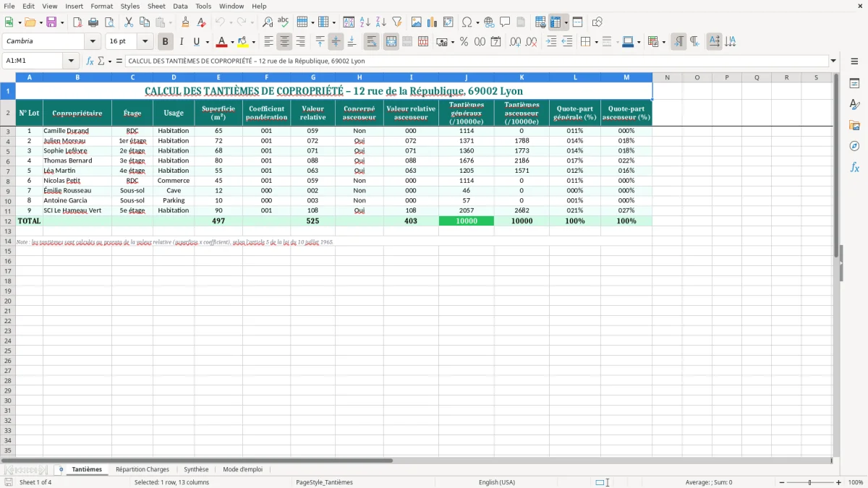
Task: Insert a comment
Action: click(x=505, y=22)
